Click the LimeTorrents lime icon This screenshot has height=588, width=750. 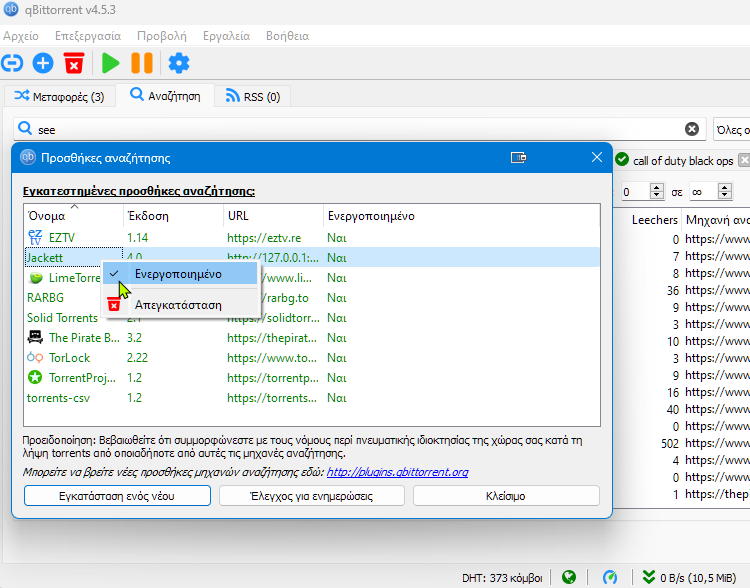[x=35, y=277]
